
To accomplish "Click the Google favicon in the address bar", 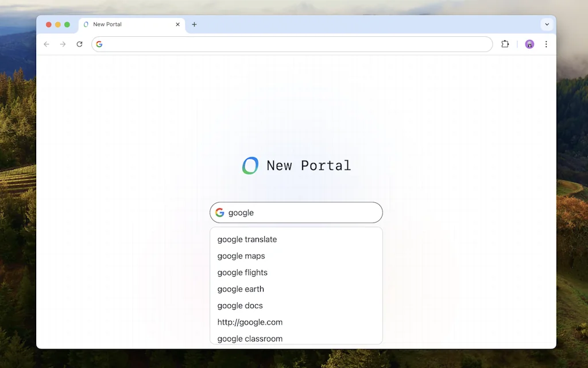I will click(x=99, y=44).
